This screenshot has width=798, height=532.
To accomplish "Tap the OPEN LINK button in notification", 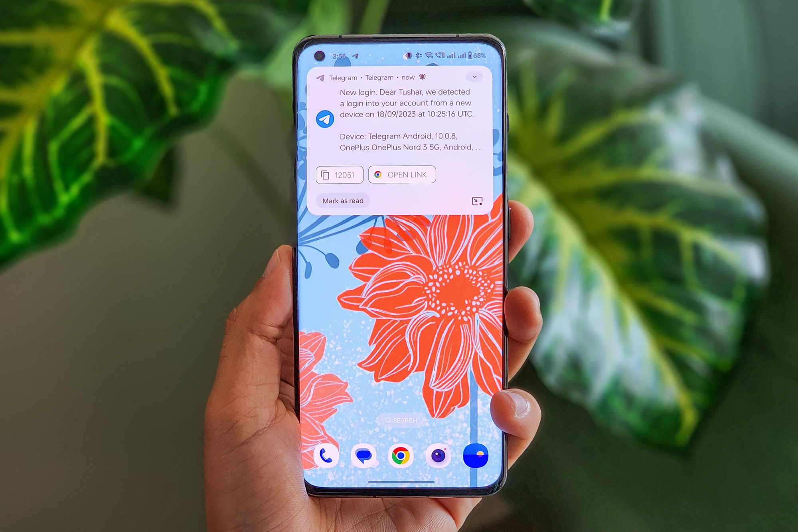I will pos(402,174).
